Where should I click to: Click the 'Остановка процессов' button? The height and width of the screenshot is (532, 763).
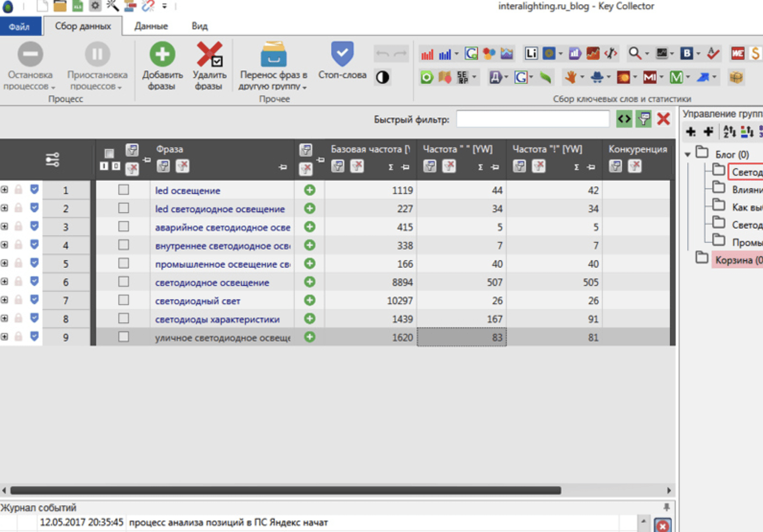pyautogui.click(x=30, y=66)
